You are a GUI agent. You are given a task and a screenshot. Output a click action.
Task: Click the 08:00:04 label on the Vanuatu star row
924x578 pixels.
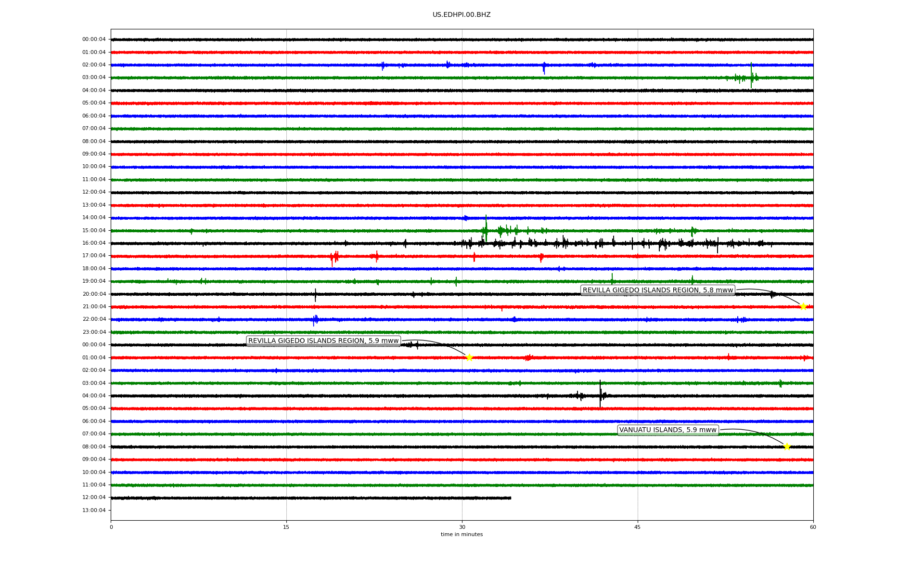[94, 447]
